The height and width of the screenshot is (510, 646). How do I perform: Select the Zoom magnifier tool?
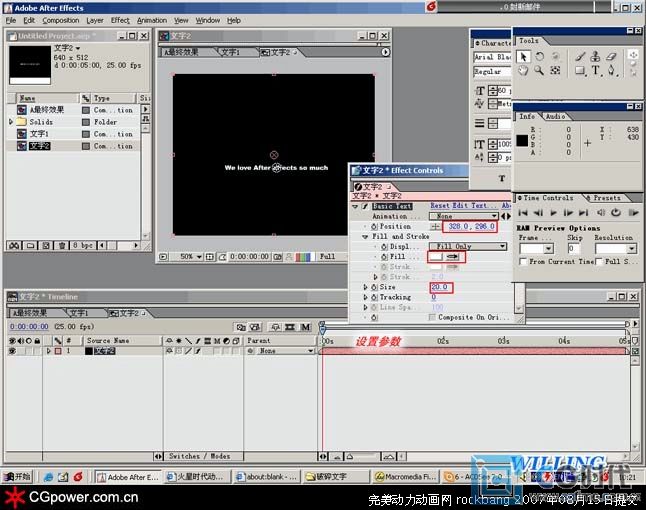(539, 70)
